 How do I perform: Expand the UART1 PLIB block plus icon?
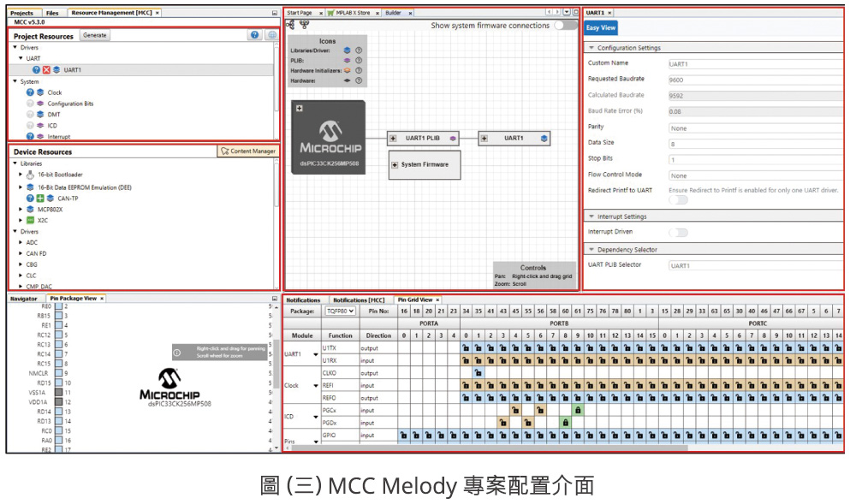click(x=392, y=138)
